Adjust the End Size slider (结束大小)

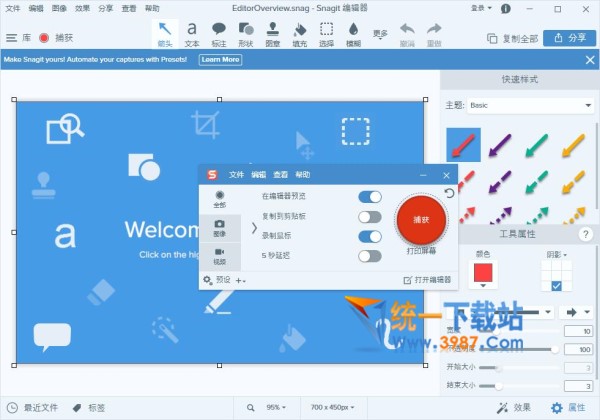coord(518,386)
